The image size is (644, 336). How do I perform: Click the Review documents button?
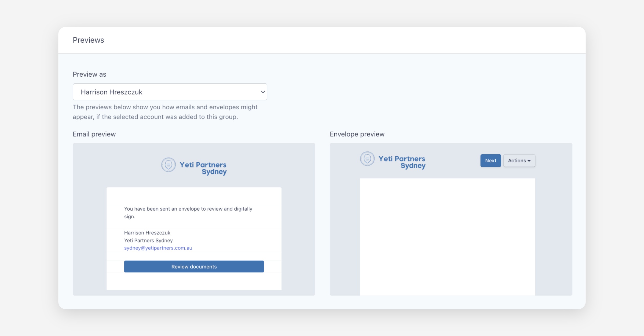(x=194, y=267)
